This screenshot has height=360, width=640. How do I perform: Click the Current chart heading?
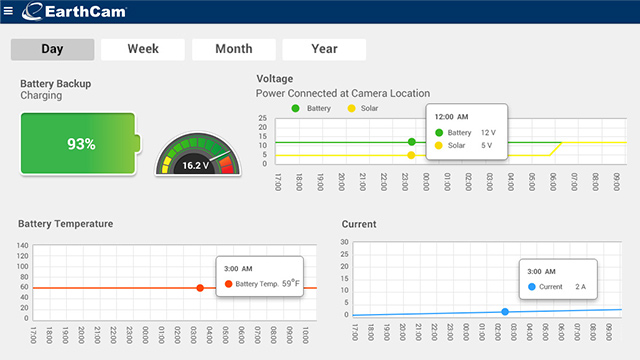coord(359,224)
